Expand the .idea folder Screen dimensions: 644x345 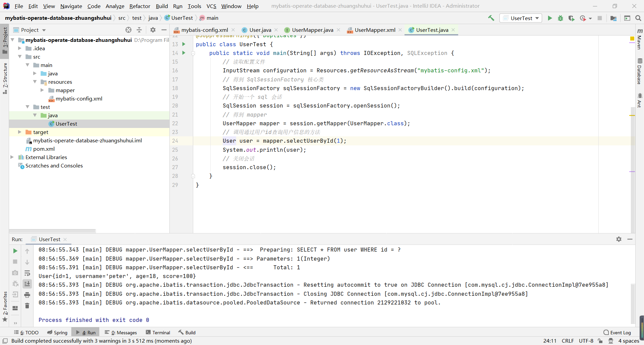pyautogui.click(x=20, y=48)
